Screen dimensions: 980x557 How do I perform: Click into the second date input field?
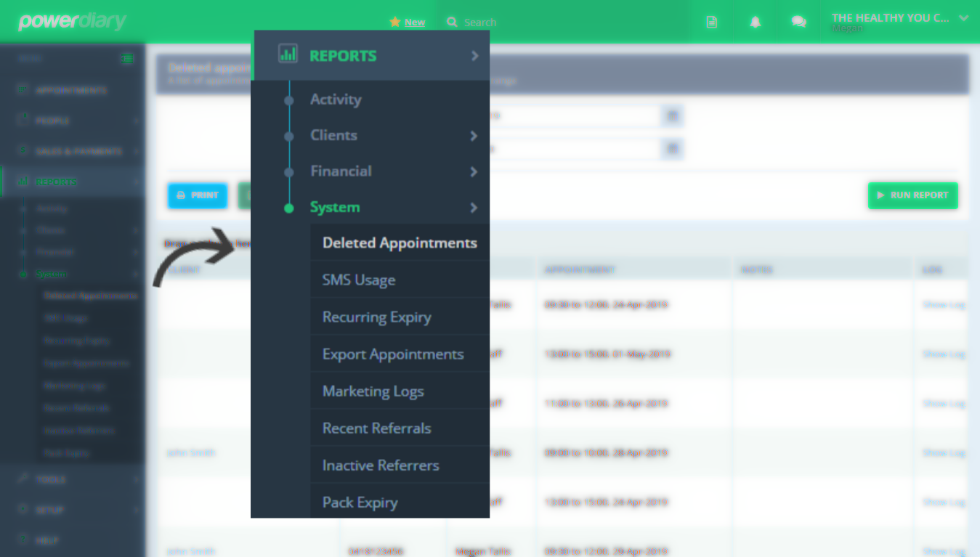pos(575,149)
